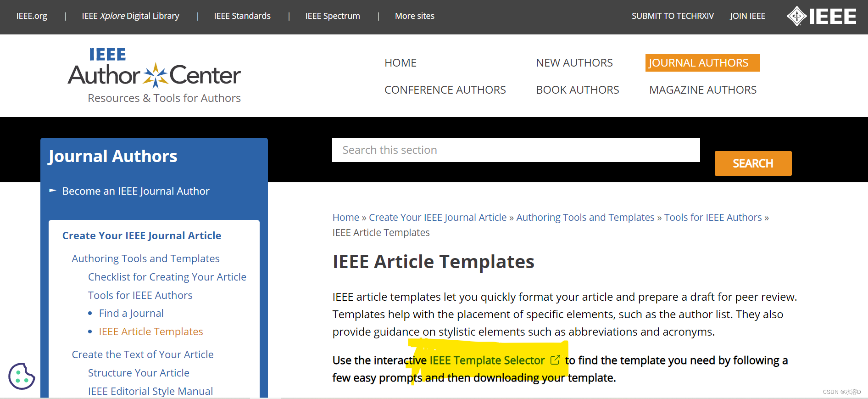Select JOURNAL AUTHORS menu item
The image size is (868, 399).
pos(702,63)
